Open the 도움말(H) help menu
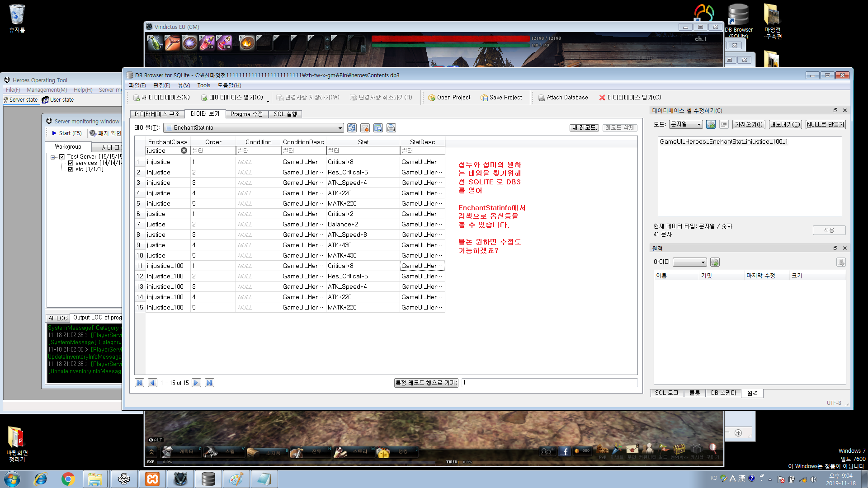Viewport: 868px width, 488px height. 230,85
